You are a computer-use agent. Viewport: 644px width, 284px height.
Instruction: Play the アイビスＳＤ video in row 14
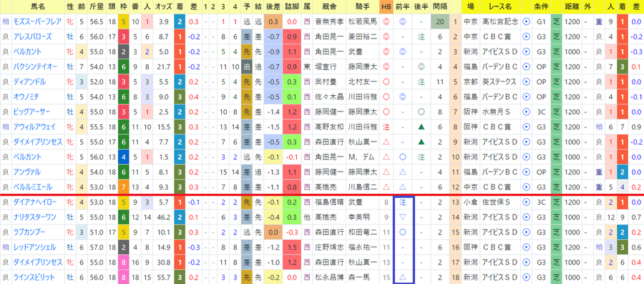tap(526, 217)
